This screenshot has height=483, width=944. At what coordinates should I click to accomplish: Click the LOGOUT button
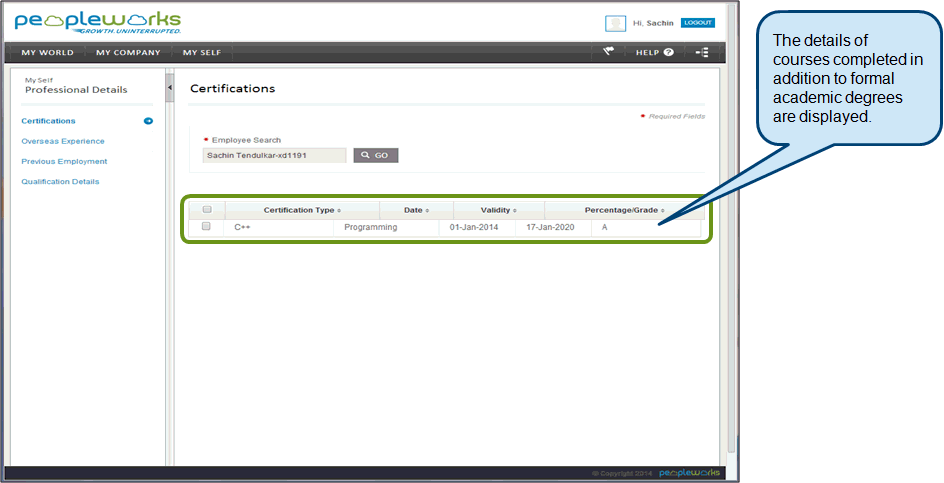click(697, 22)
